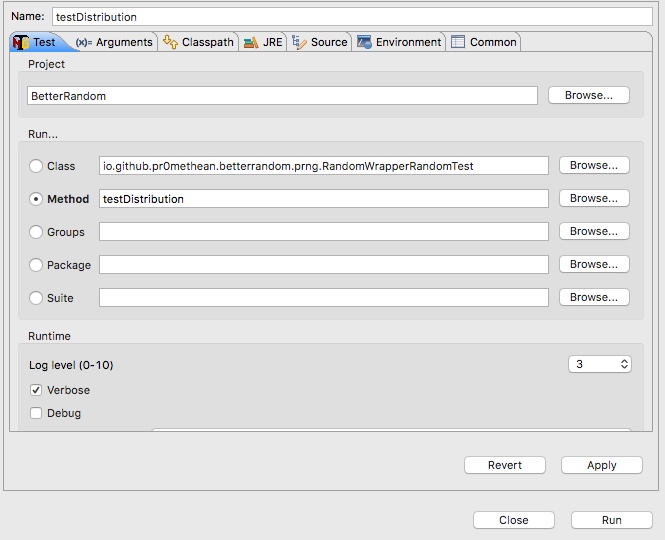Select the Test tab
This screenshot has width=665, height=540.
(39, 42)
